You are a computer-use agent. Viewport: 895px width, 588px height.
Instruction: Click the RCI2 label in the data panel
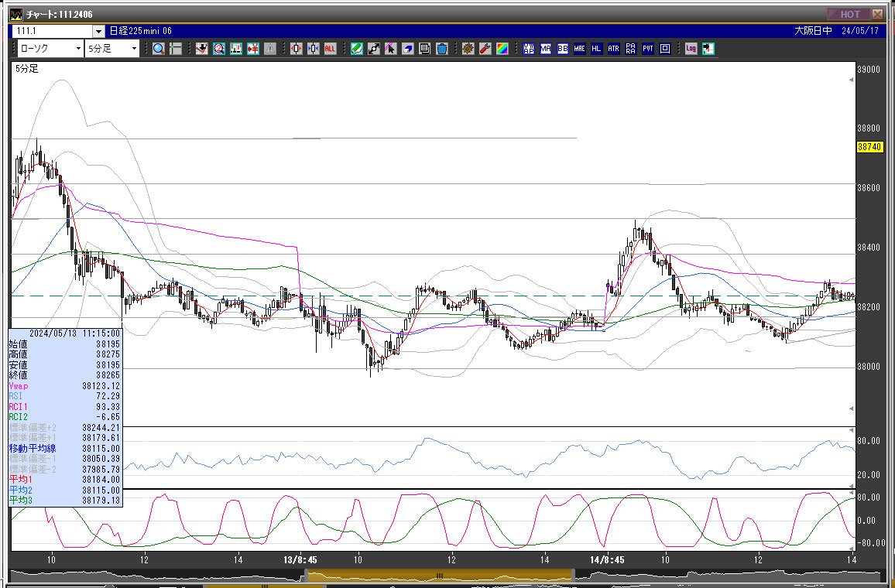(19, 417)
